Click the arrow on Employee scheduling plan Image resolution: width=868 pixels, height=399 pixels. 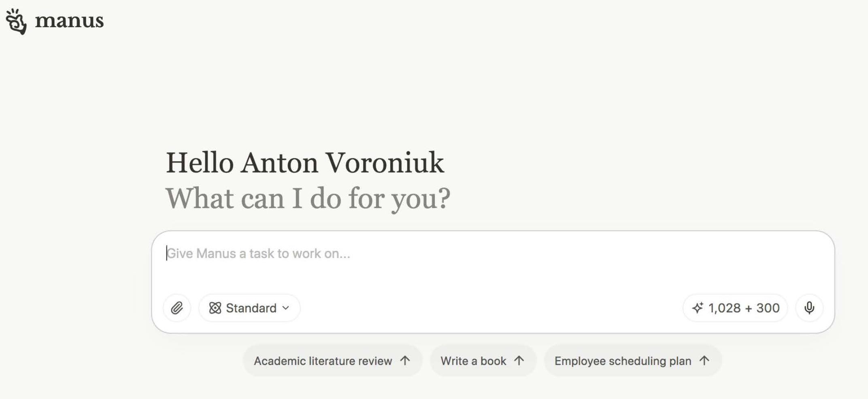click(705, 361)
